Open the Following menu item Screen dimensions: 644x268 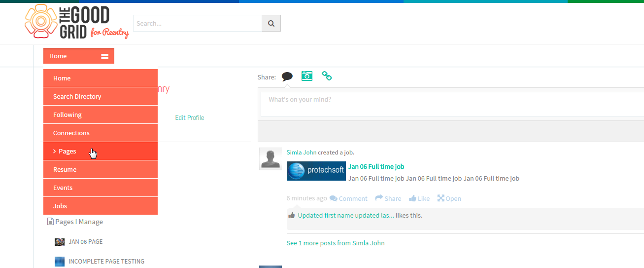pyautogui.click(x=101, y=115)
